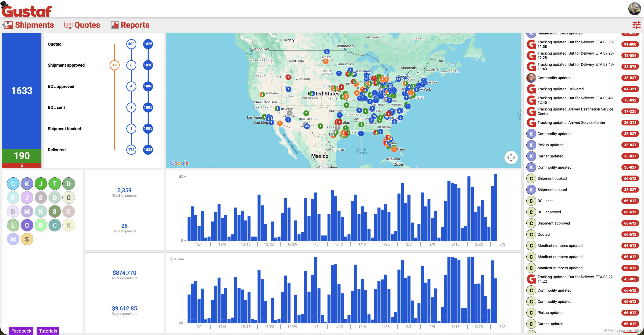Open the Quotes tab

[x=87, y=25]
